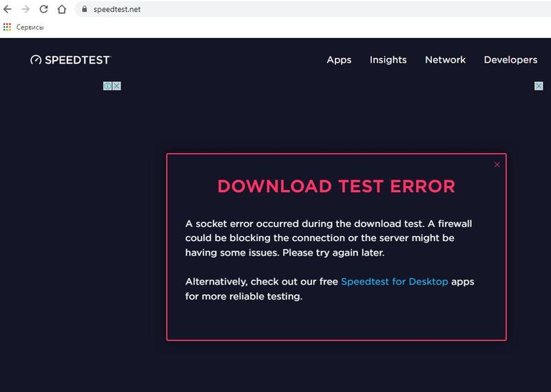Click the browser forward arrow

pyautogui.click(x=25, y=10)
